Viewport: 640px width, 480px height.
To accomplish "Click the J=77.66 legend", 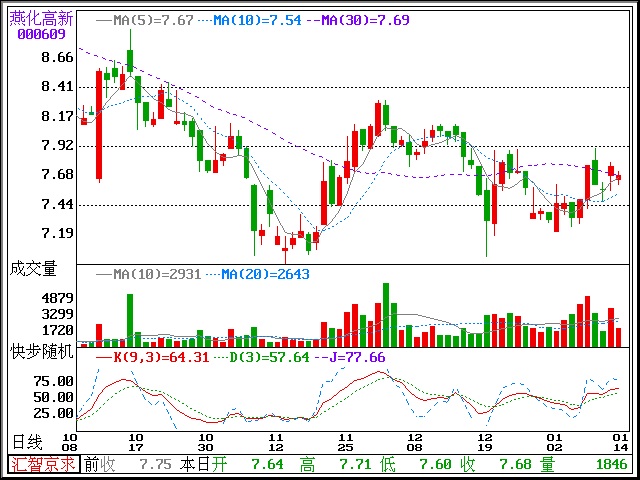I will [x=349, y=358].
